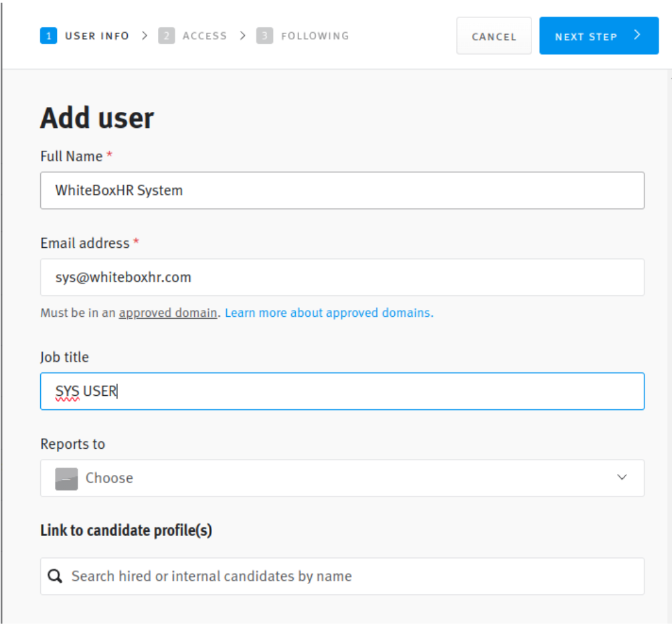Click the step 2 number badge
Viewport: 672px width, 631px height.
(x=166, y=36)
